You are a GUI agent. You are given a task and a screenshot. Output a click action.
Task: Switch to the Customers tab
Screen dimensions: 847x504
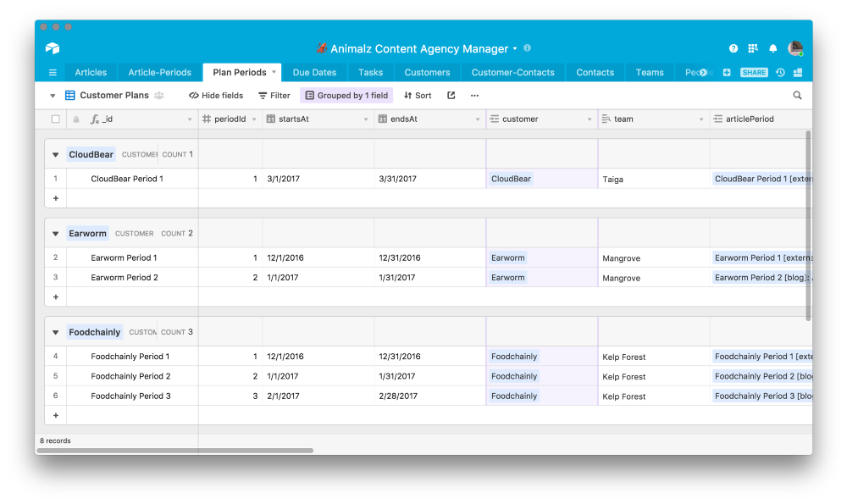427,72
